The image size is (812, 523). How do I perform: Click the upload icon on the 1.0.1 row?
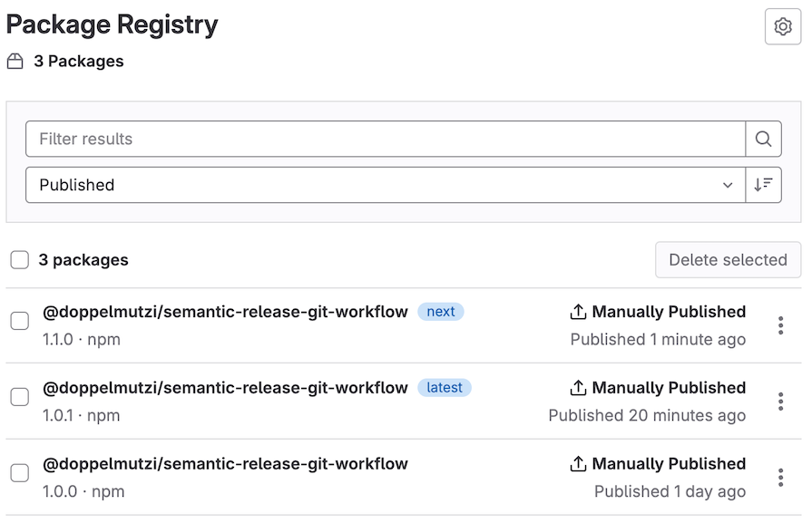pyautogui.click(x=578, y=387)
